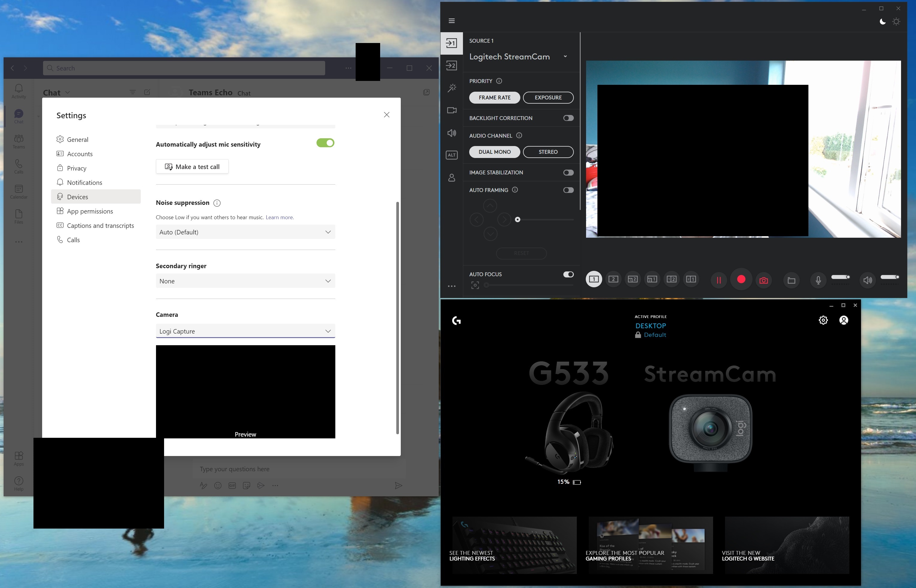
Task: Select the StreamCam device in G HUB
Action: [x=710, y=433]
